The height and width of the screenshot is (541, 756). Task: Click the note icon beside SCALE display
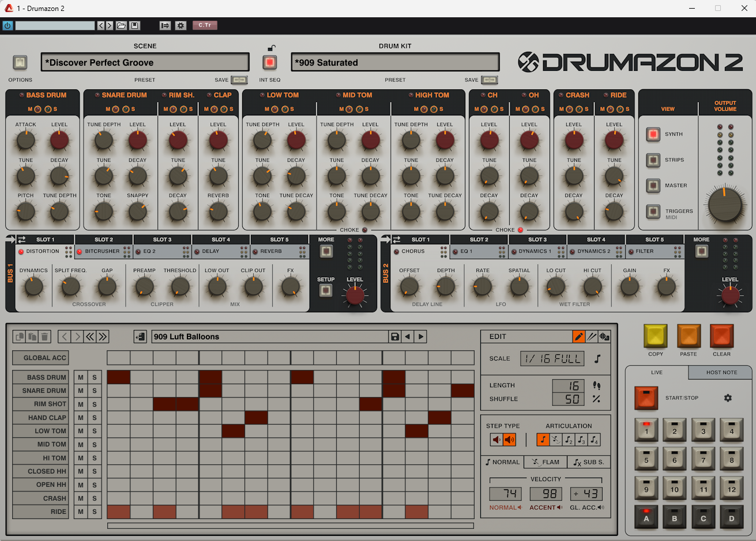click(x=597, y=359)
